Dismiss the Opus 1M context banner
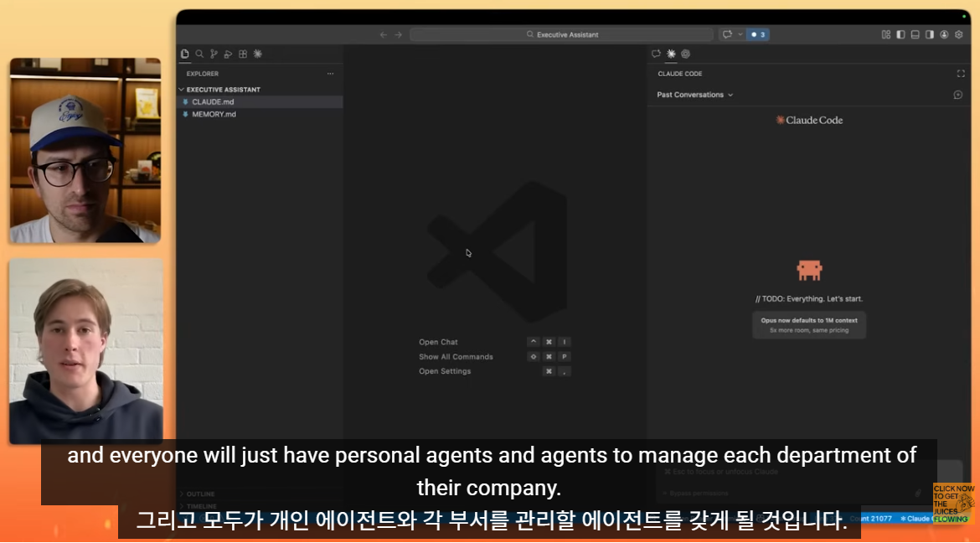980x543 pixels. point(809,325)
